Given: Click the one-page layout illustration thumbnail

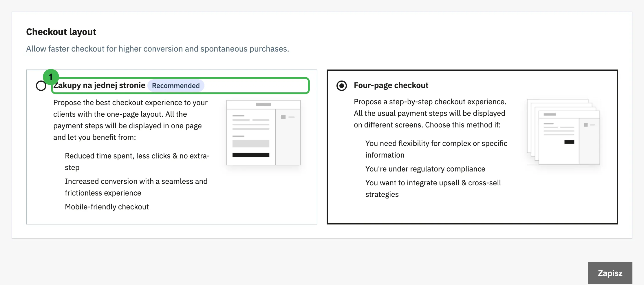Looking at the screenshot, I should 264,133.
